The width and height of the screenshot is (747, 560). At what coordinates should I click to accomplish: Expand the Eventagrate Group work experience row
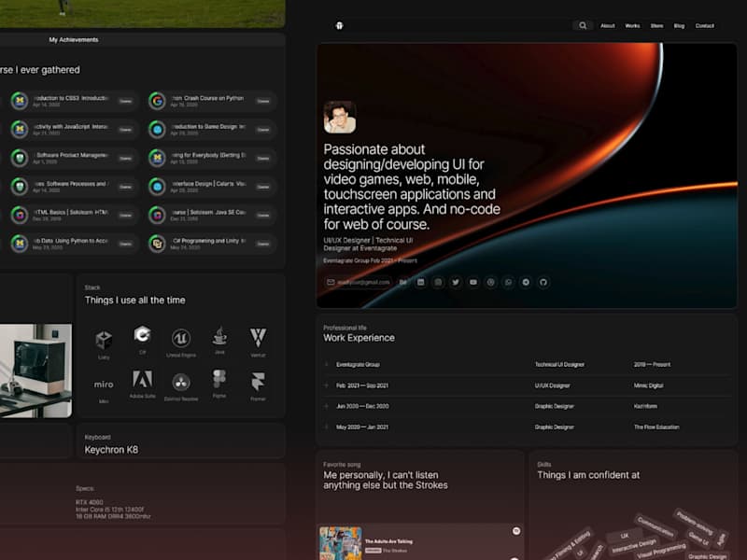[528, 365]
